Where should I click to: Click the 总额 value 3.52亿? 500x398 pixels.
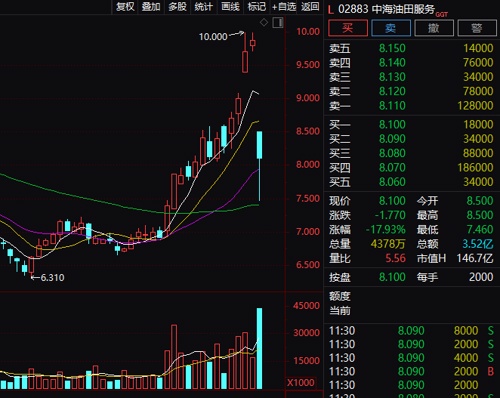[478, 244]
